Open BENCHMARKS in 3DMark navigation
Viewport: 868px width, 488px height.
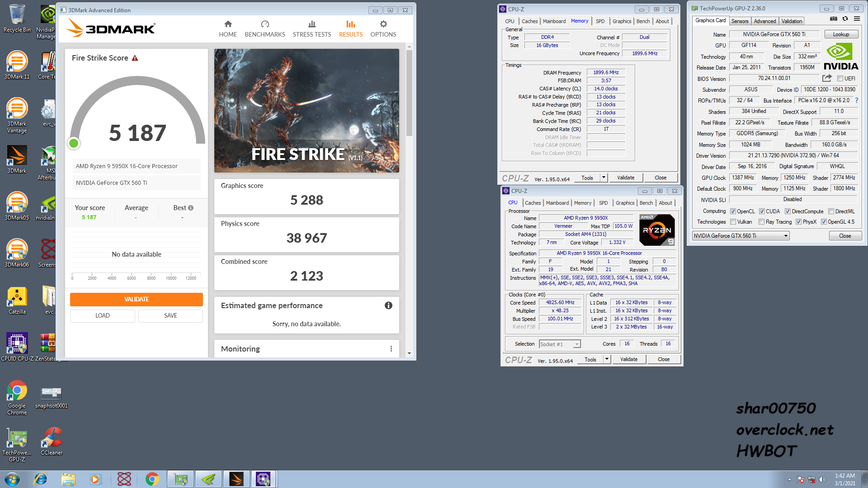click(265, 29)
